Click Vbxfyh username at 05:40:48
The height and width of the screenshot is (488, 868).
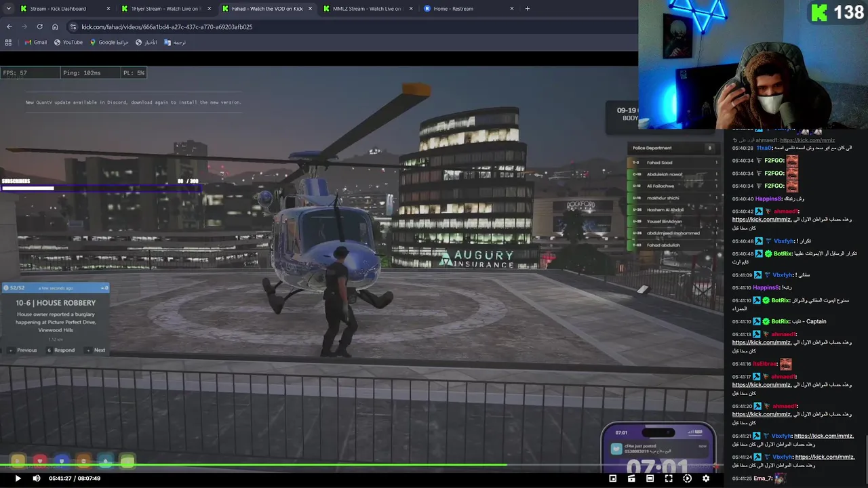pos(783,241)
